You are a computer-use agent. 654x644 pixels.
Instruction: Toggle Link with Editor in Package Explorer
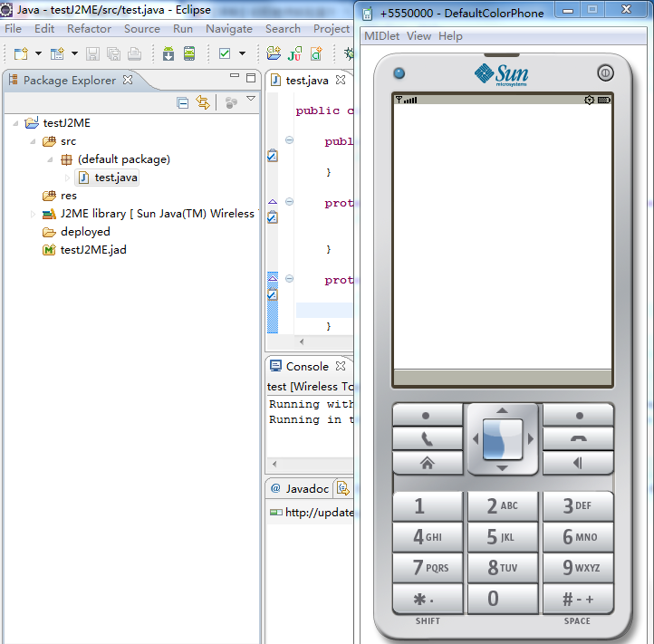(x=203, y=103)
